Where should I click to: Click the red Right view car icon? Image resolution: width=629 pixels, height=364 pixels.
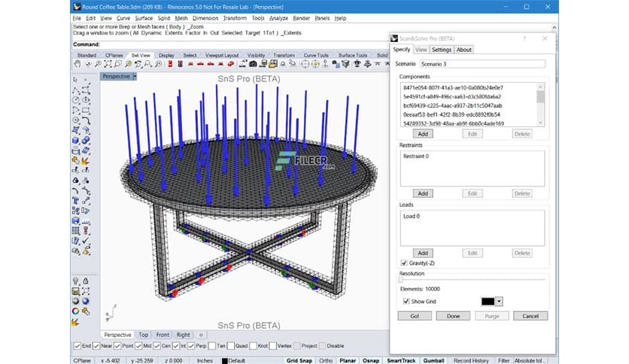(x=200, y=64)
